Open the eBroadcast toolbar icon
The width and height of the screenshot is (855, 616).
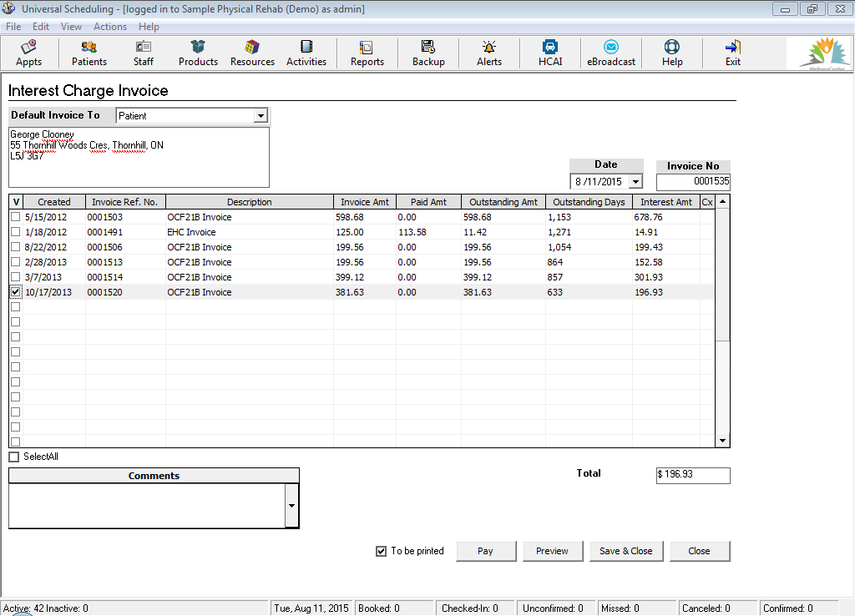pos(611,53)
